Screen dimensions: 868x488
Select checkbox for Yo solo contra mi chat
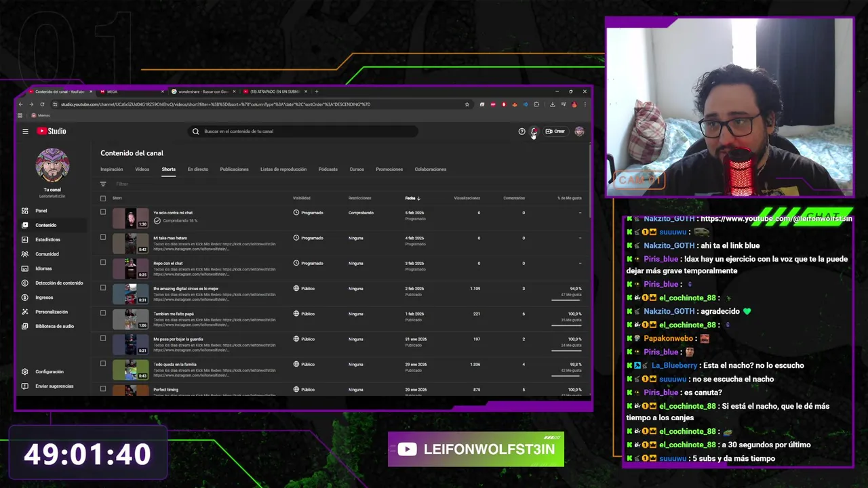tap(103, 211)
